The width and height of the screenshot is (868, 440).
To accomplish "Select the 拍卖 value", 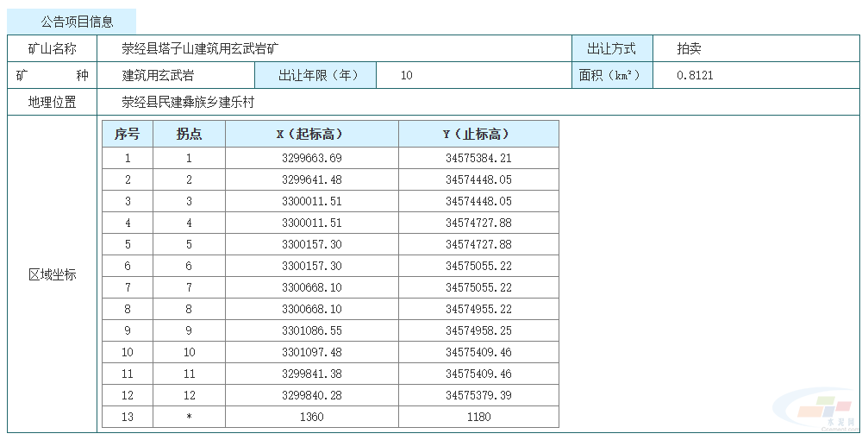I will tap(689, 49).
